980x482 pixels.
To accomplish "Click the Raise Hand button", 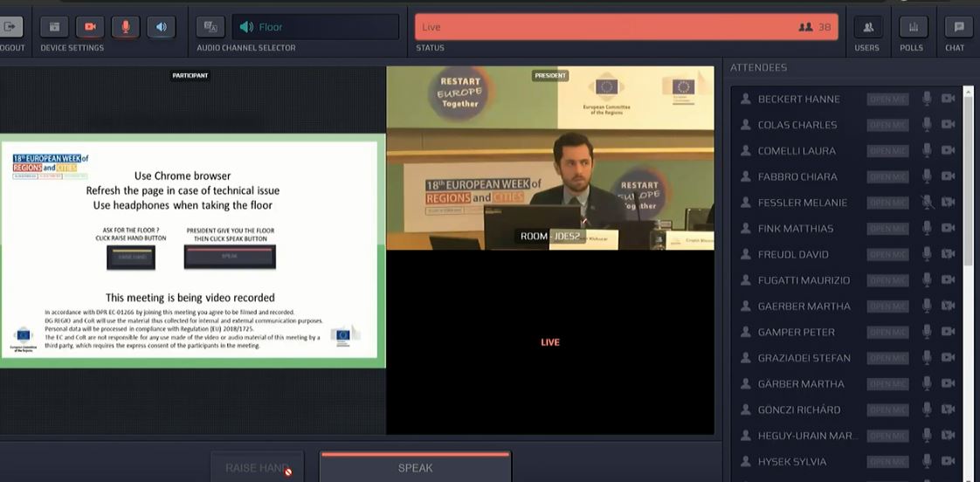I will [x=258, y=467].
